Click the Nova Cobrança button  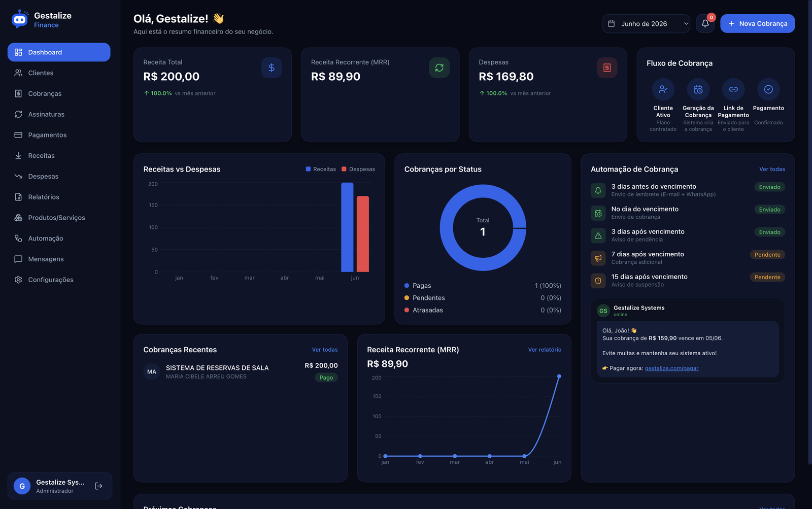758,23
